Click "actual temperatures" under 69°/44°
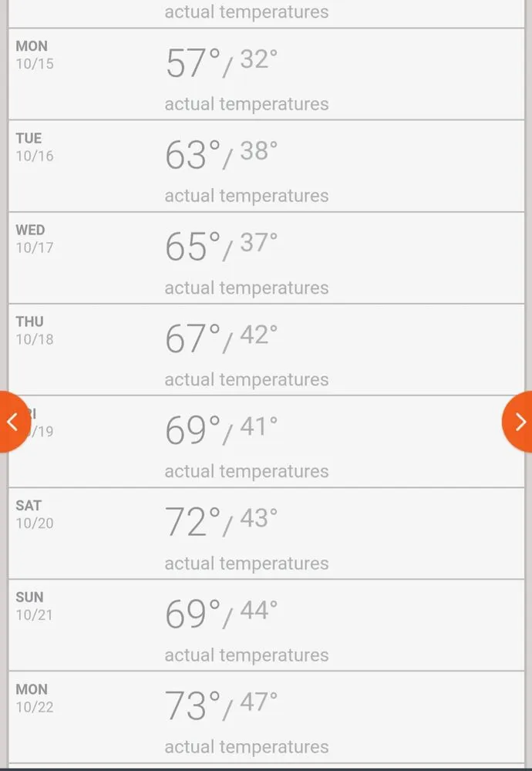The width and height of the screenshot is (532, 771). 247,655
